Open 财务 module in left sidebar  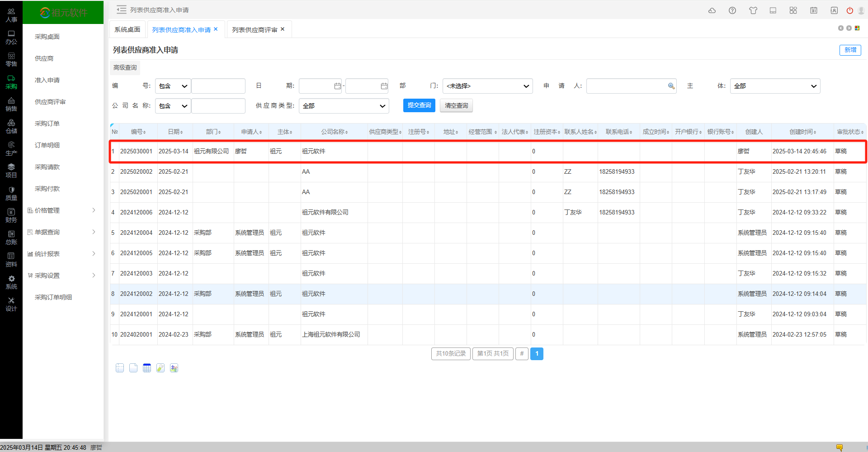11,215
